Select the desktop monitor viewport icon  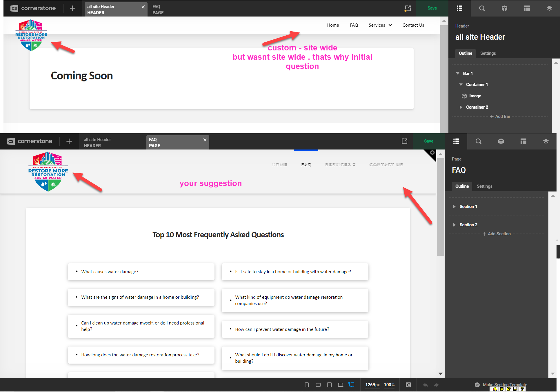(352, 385)
